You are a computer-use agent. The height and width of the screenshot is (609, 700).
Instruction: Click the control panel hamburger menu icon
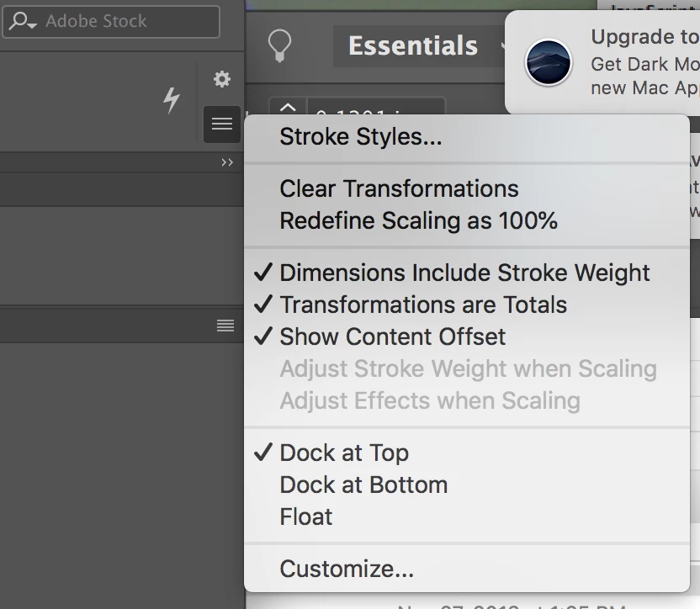click(222, 124)
